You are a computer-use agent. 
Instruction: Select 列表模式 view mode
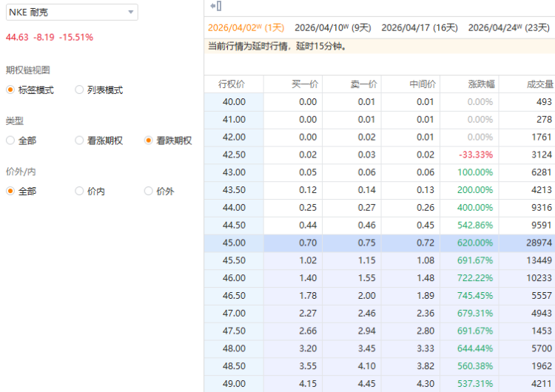(80, 90)
